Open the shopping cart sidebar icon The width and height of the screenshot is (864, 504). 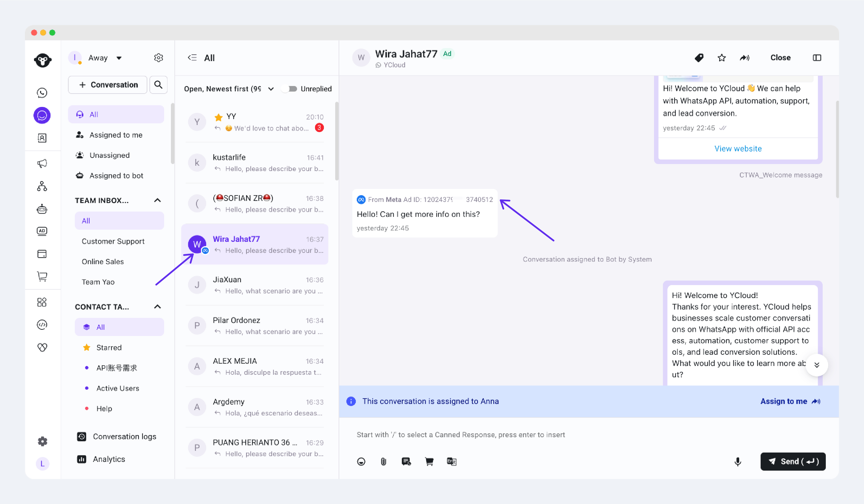pos(42,276)
